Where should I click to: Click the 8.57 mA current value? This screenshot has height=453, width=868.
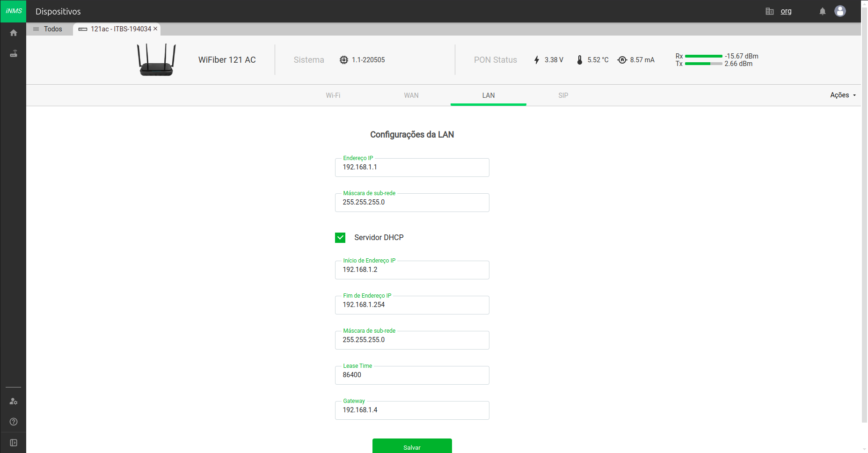tap(642, 60)
